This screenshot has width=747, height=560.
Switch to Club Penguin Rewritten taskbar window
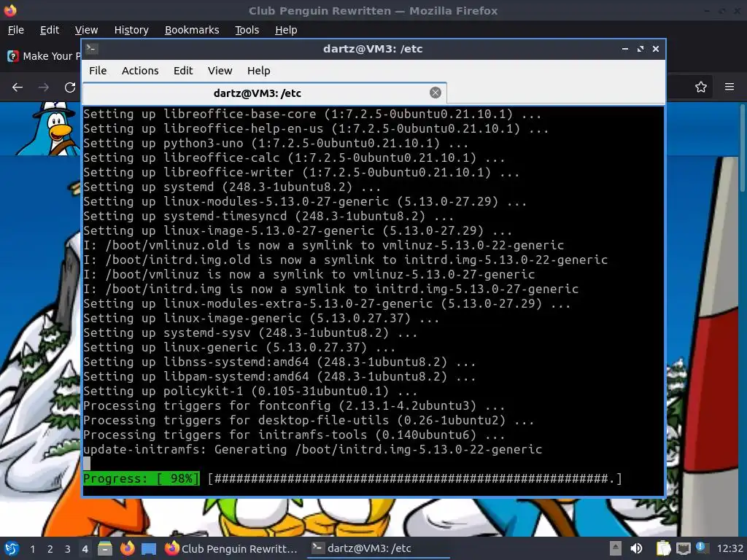[x=232, y=548]
